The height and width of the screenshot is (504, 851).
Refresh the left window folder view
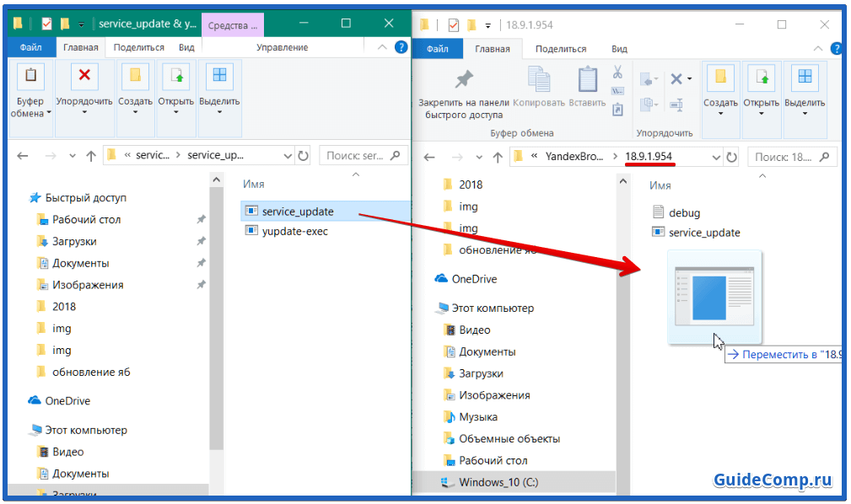click(x=304, y=156)
